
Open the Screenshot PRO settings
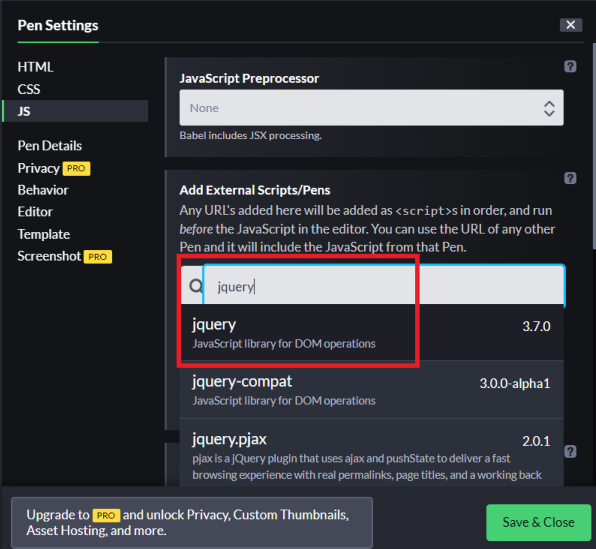tap(65, 256)
